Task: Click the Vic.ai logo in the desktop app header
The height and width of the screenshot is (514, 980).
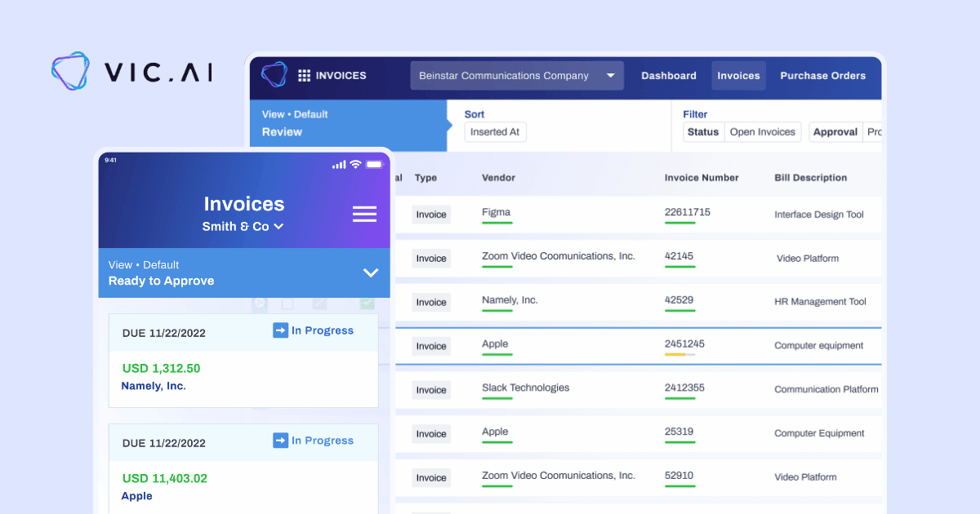Action: (274, 75)
